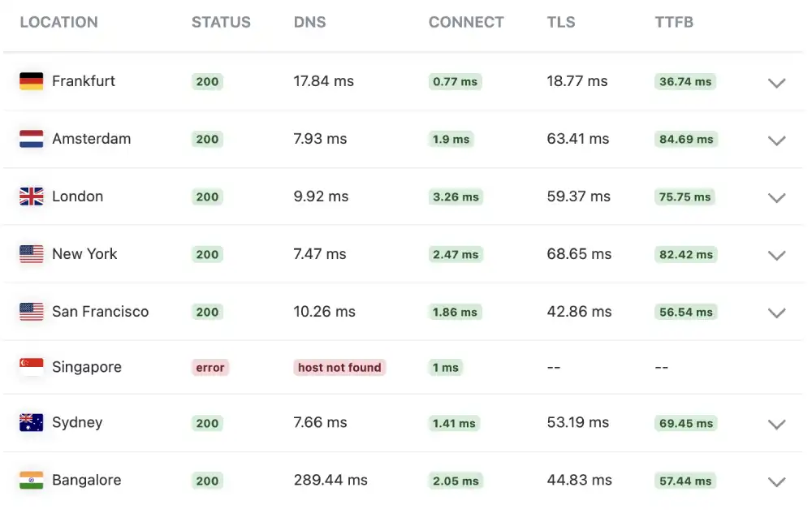This screenshot has height=518, width=812.
Task: Click the 1 ms connect badge for Singapore
Action: [x=445, y=367]
